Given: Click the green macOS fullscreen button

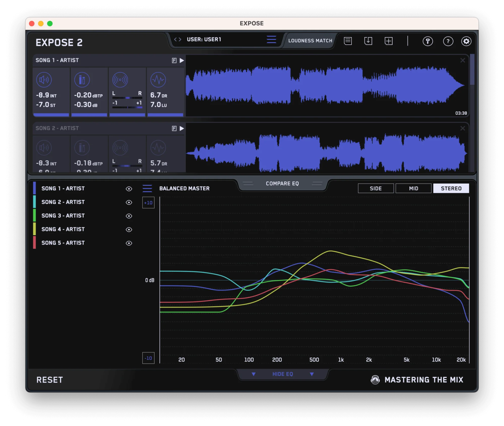Looking at the screenshot, I should (50, 23).
